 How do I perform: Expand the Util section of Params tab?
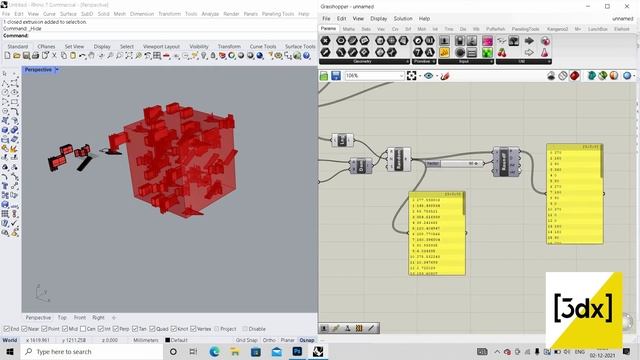click(x=524, y=61)
